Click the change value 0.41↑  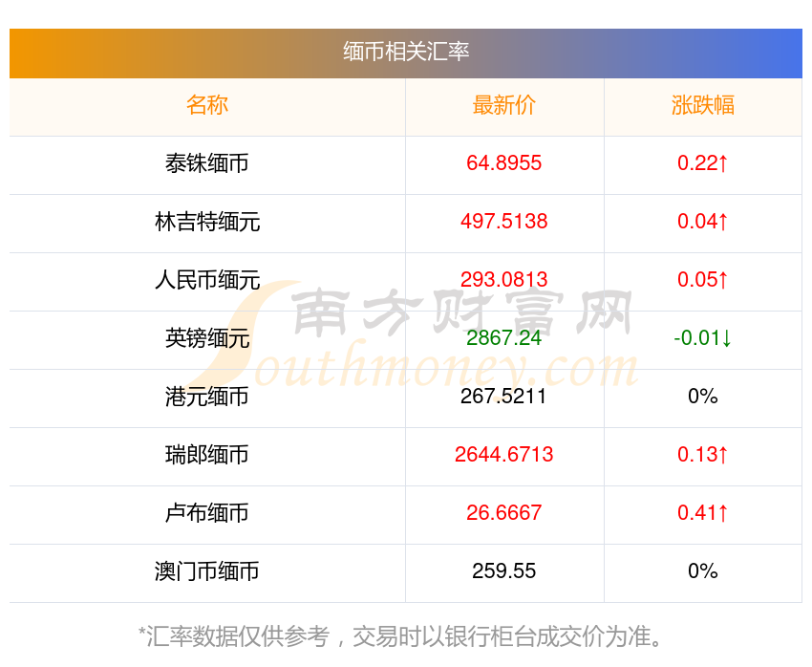click(703, 513)
